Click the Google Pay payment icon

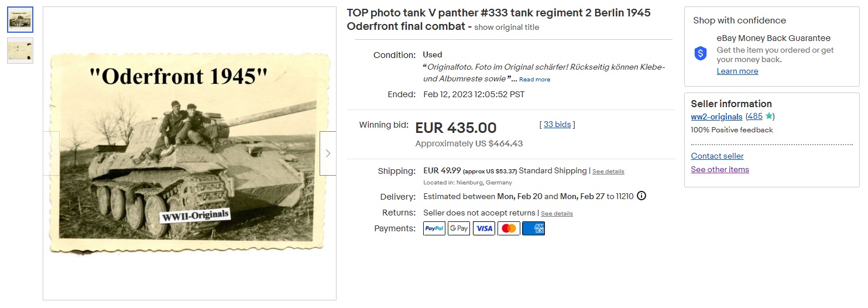point(459,228)
